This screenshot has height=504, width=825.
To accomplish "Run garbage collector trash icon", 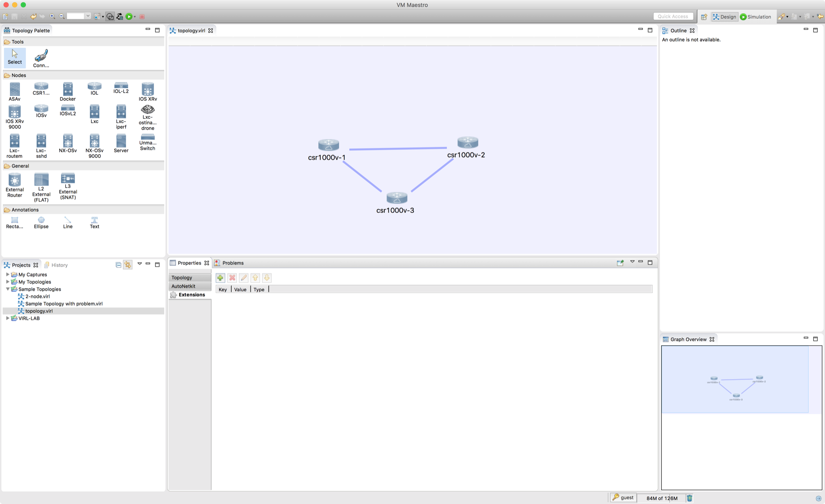I will tap(690, 498).
